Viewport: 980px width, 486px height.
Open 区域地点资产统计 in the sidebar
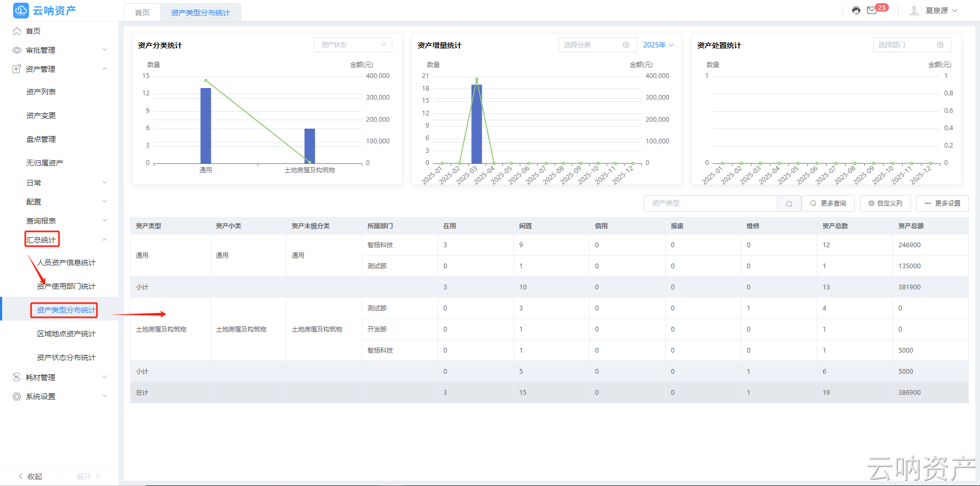pos(66,334)
